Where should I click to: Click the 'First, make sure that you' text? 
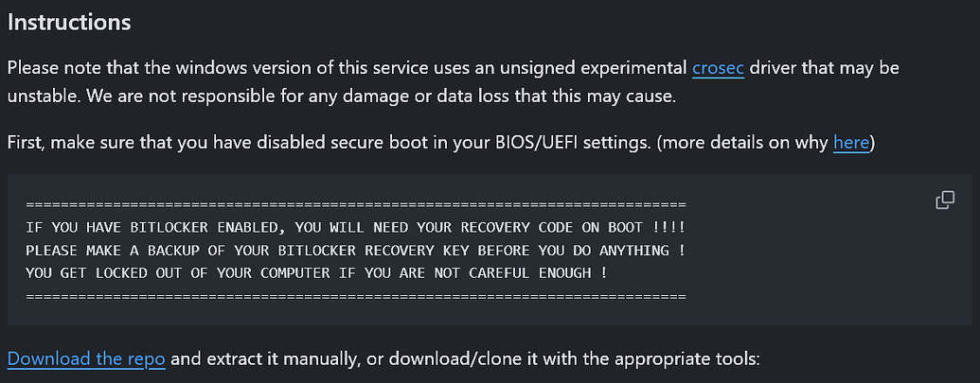[90, 143]
